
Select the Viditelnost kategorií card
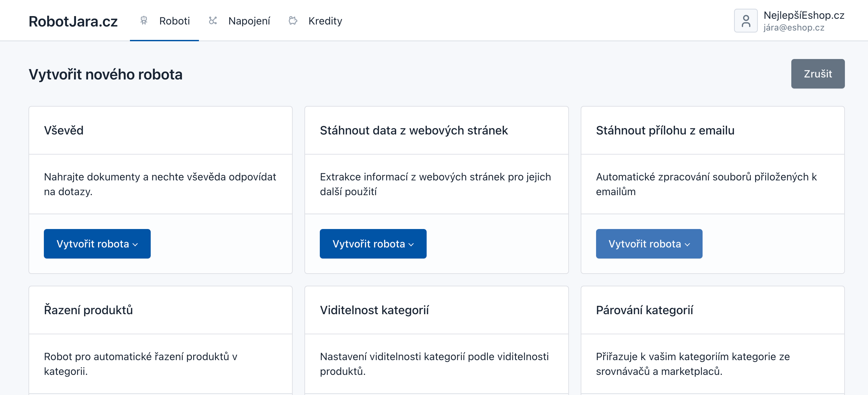click(x=374, y=309)
